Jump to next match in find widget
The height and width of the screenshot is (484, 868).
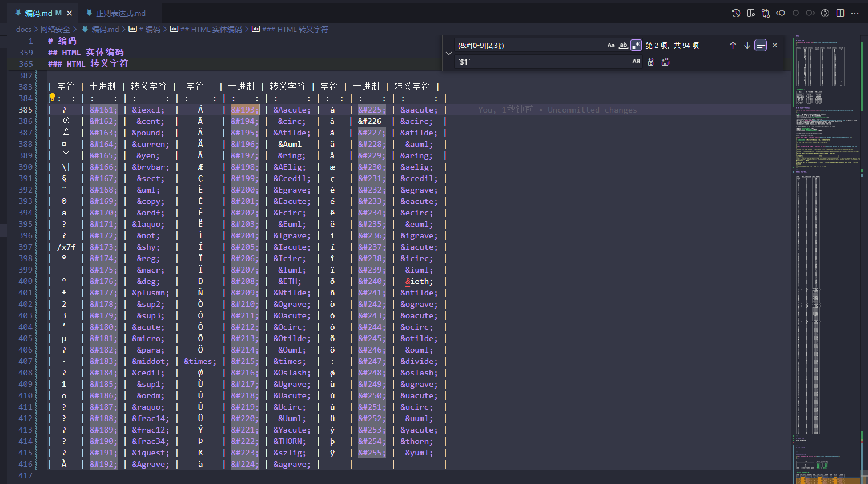(747, 45)
